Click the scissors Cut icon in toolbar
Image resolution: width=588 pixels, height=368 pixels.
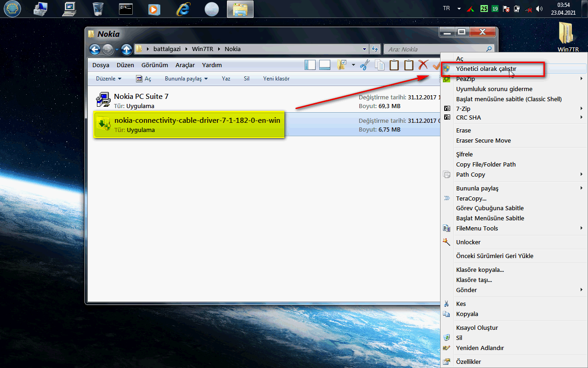[x=365, y=65]
